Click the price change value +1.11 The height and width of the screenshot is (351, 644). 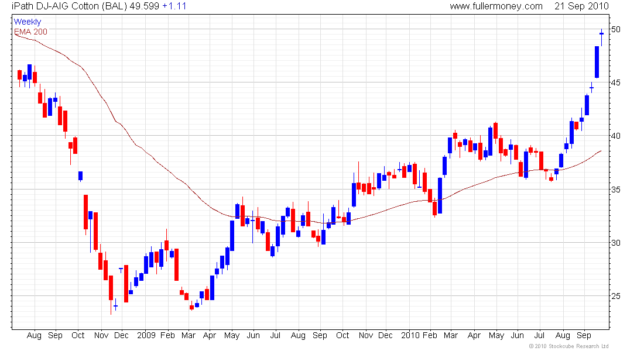[174, 6]
